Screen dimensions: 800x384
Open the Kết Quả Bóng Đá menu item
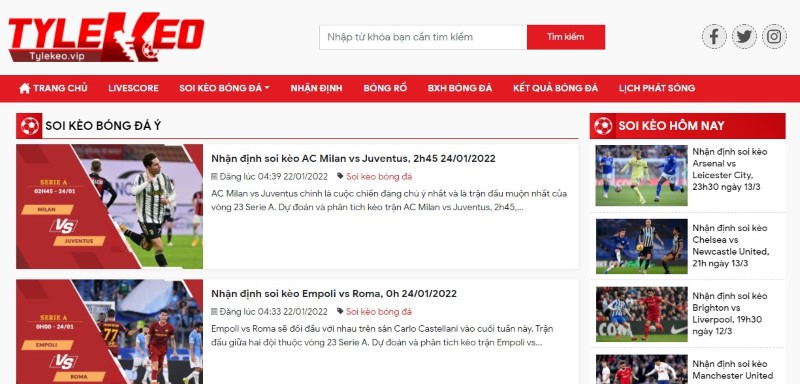[x=556, y=88]
